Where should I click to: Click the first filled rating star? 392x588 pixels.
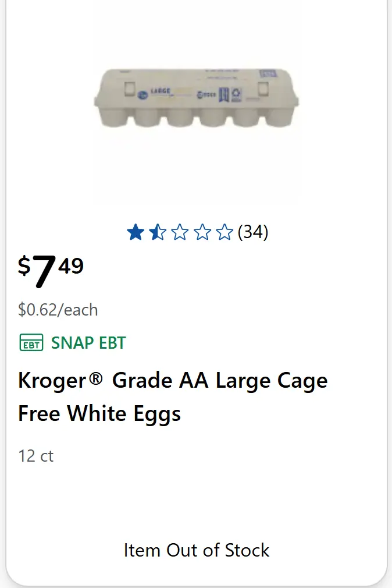(x=135, y=233)
